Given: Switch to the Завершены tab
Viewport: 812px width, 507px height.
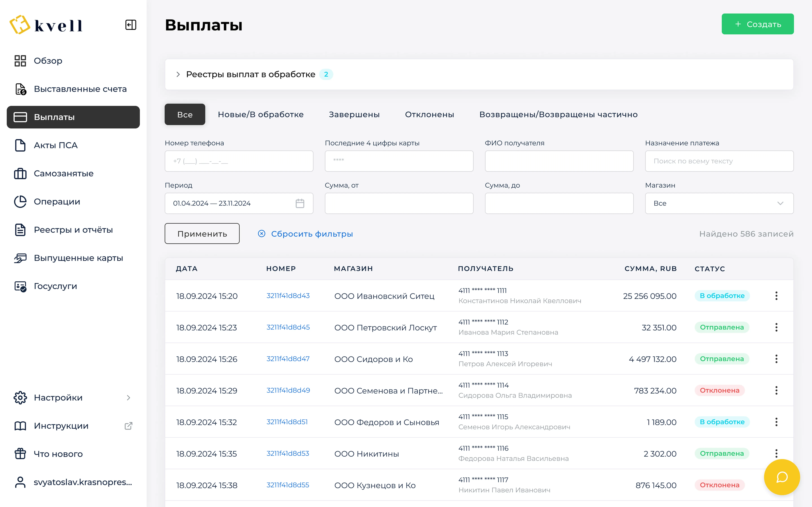Looking at the screenshot, I should coord(354,114).
